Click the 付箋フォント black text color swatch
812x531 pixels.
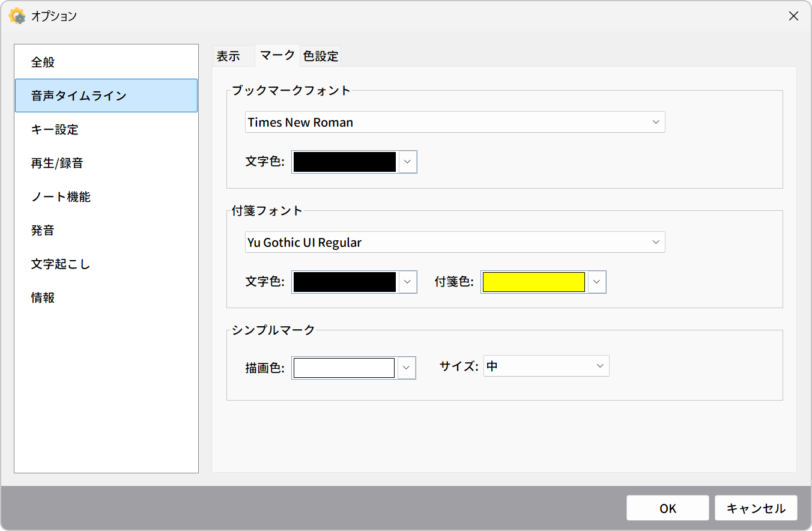point(345,282)
